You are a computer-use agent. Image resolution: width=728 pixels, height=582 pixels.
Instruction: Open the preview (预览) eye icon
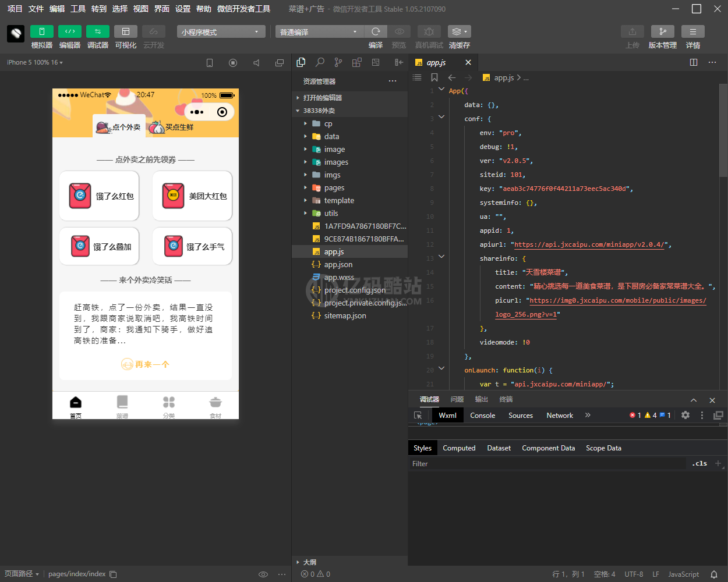pos(399,31)
